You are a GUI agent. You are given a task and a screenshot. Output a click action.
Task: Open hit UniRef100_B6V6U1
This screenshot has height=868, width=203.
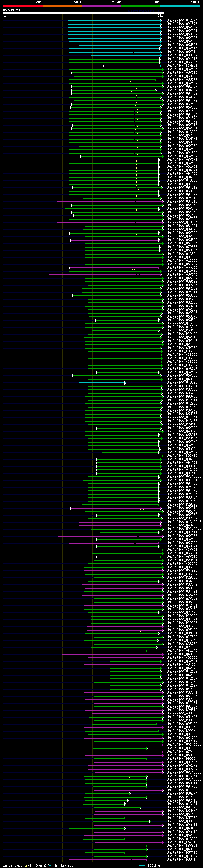182,846
